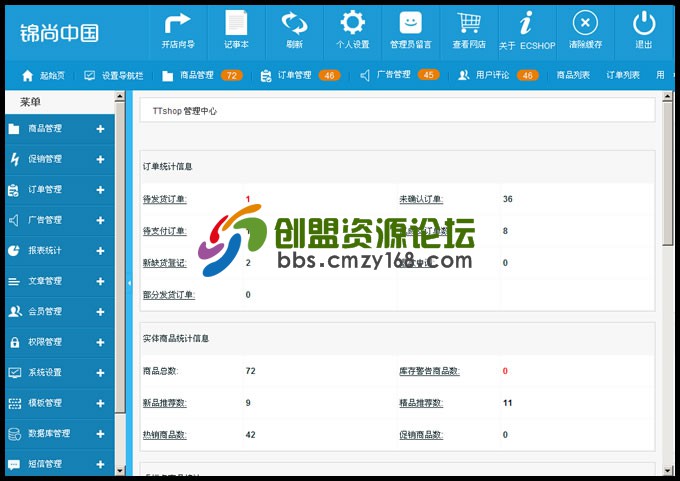Open the 记事本 notepad icon

pos(236,23)
